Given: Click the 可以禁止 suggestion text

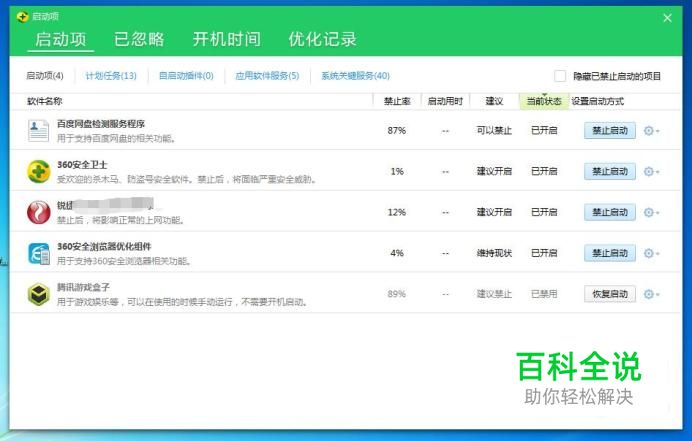Looking at the screenshot, I should coord(494,131).
